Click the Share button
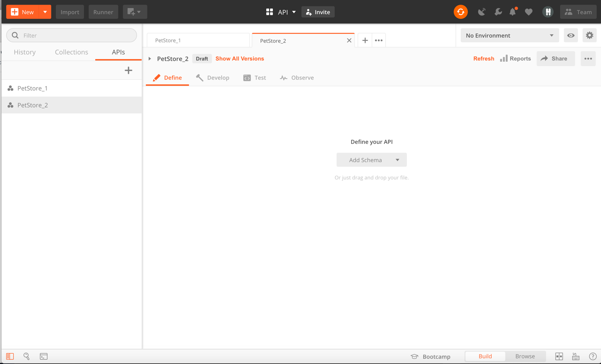 point(556,59)
